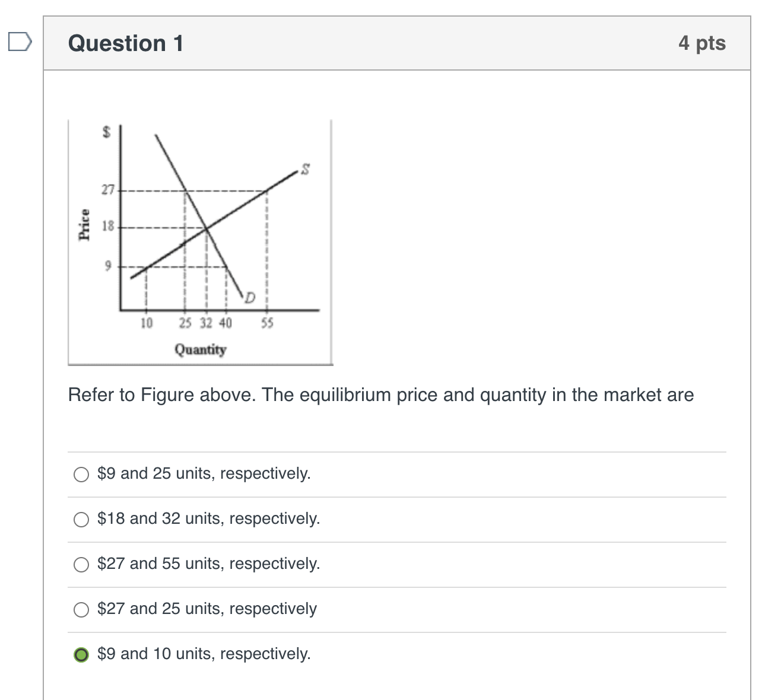This screenshot has width=781, height=700.
Task: Click the quantity value 55 on the horizontal axis
Action: click(266, 323)
